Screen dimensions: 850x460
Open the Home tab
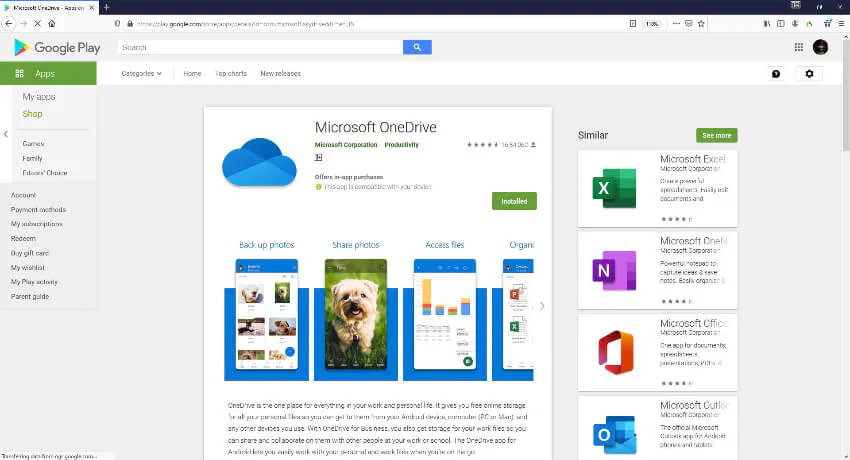[x=192, y=74]
